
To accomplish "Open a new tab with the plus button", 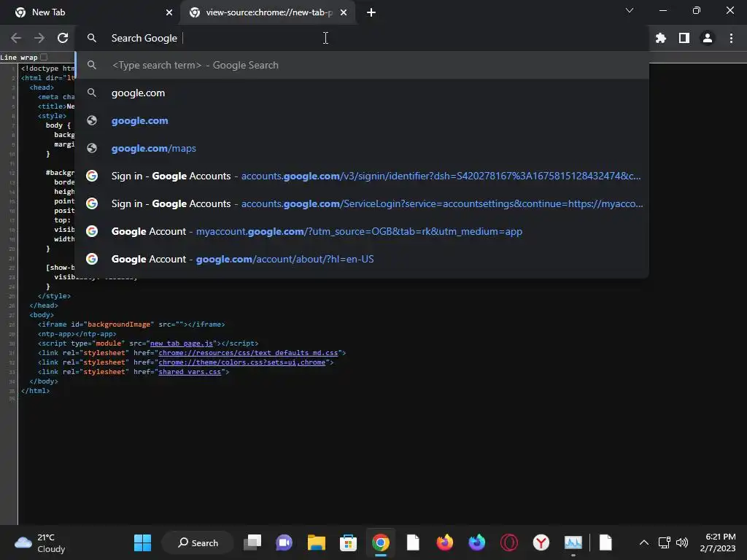I will coord(371,12).
